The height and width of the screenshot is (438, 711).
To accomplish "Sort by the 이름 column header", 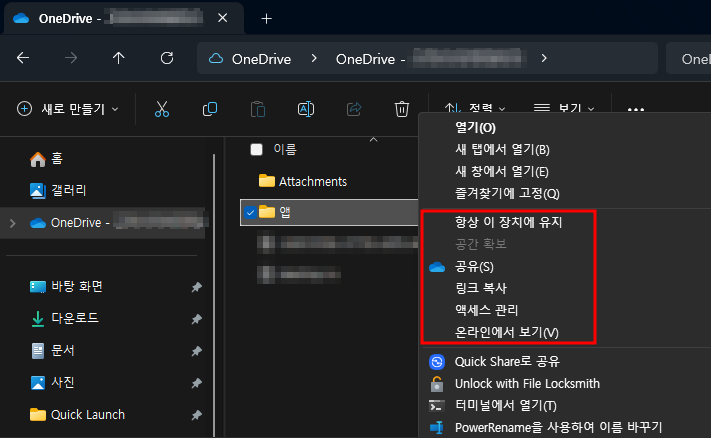I will 285,149.
